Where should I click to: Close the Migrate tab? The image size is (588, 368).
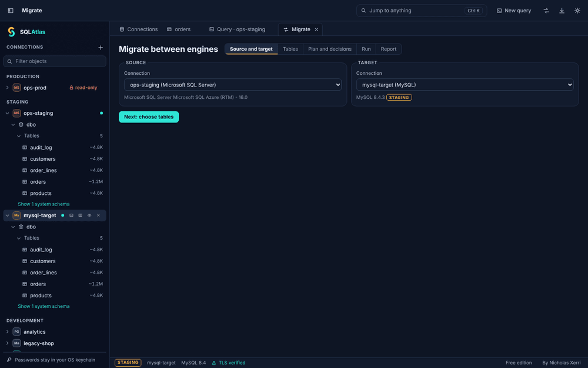click(x=316, y=29)
